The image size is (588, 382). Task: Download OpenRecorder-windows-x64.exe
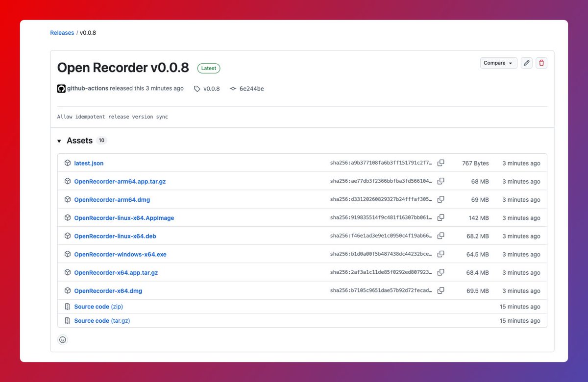120,254
